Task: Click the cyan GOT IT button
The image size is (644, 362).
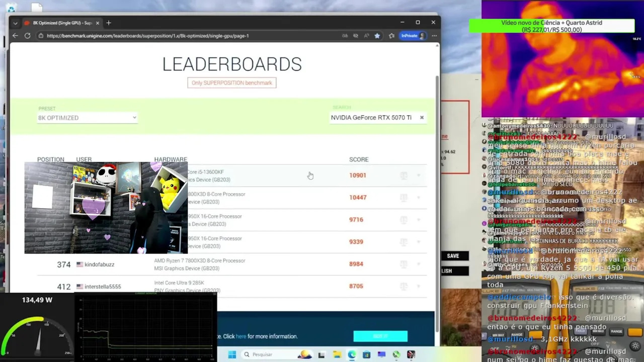Action: click(380, 336)
